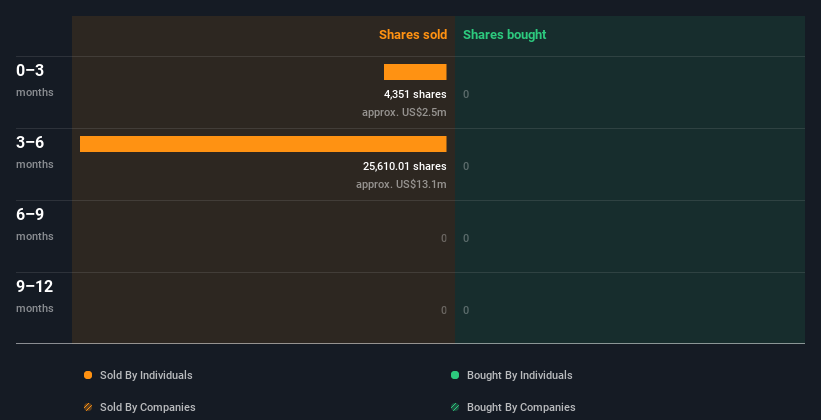
Task: Select the Shares bought column header
Action: (x=504, y=35)
